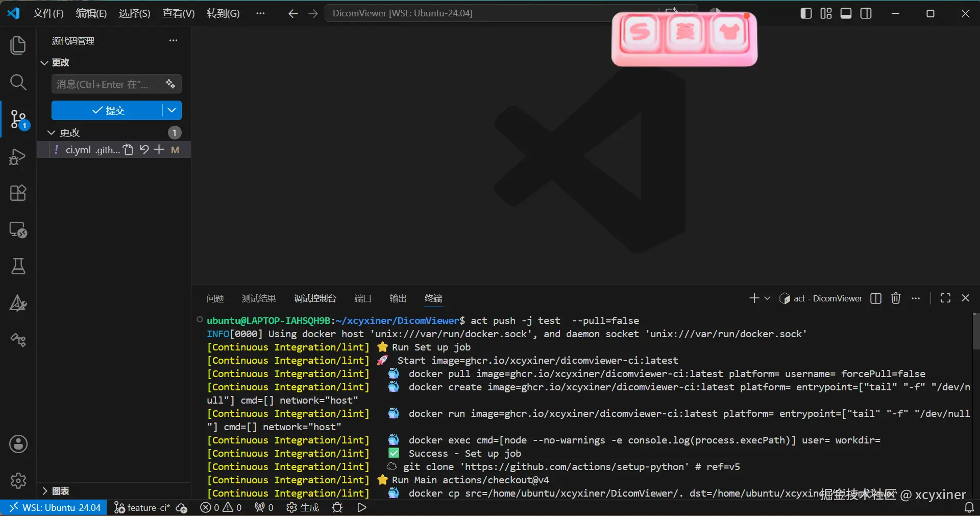Switch to the 端口 panel tab
Screen dimensions: 980x516
click(x=363, y=298)
